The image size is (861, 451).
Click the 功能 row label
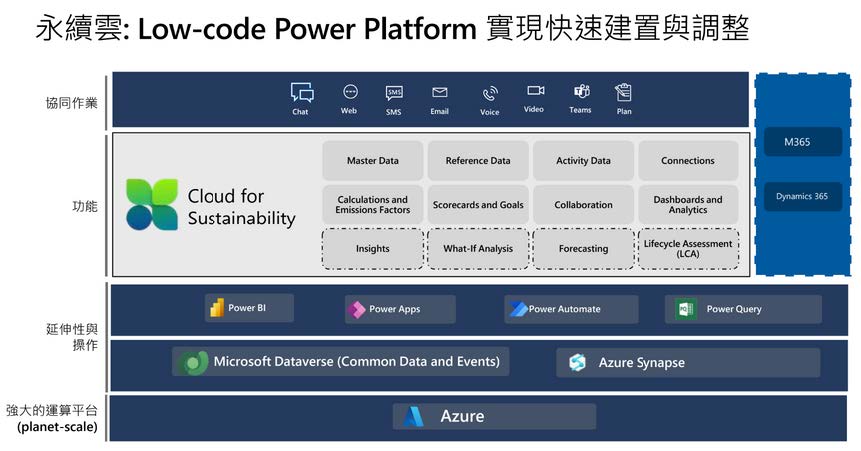85,206
